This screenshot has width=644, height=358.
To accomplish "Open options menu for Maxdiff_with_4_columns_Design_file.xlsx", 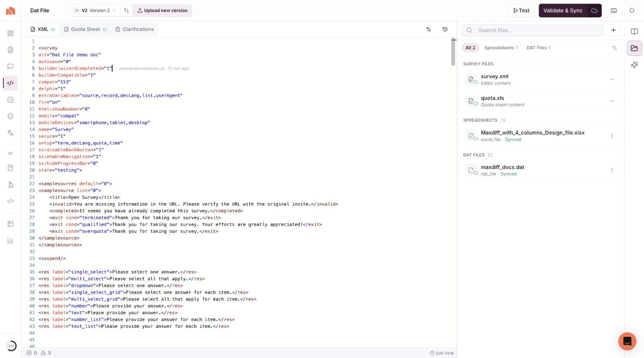I will tap(612, 136).
